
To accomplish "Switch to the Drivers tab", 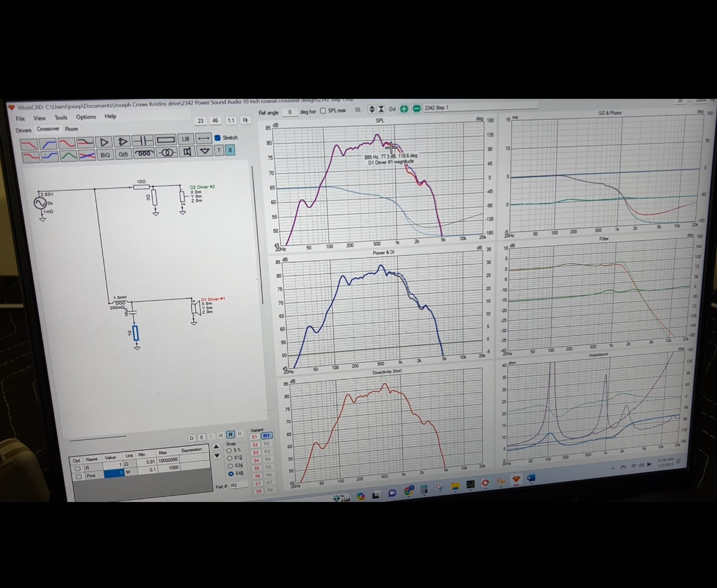I will (x=23, y=130).
